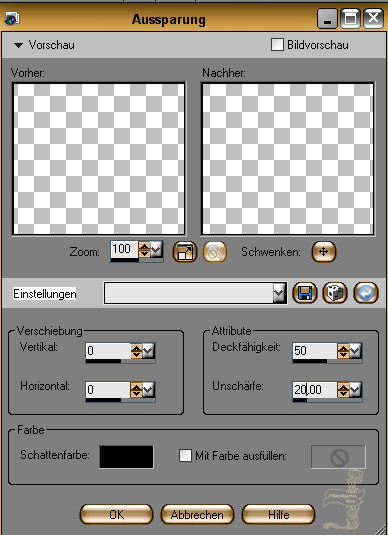Viewport: 388px width, 535px height.
Task: Collapse the Vorschau section triangle
Action: click(x=18, y=45)
